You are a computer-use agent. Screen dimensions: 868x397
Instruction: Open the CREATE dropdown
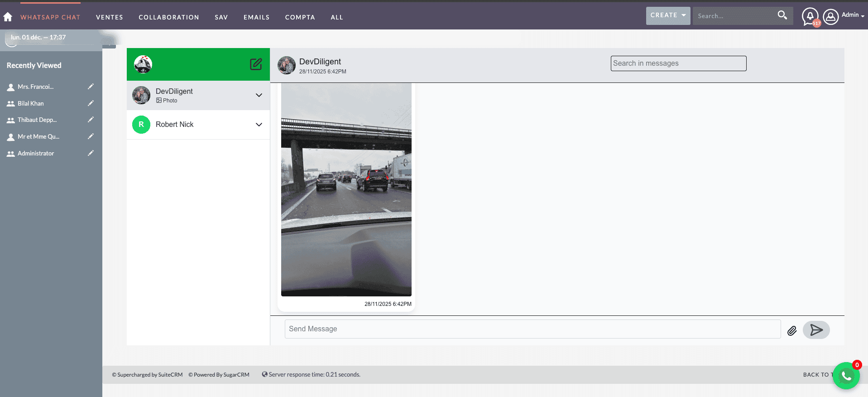click(x=668, y=15)
